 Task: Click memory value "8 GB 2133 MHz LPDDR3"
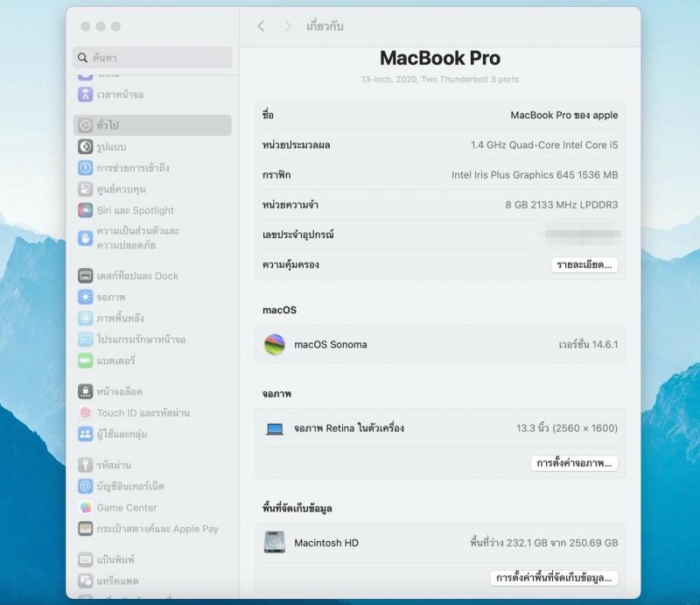562,205
